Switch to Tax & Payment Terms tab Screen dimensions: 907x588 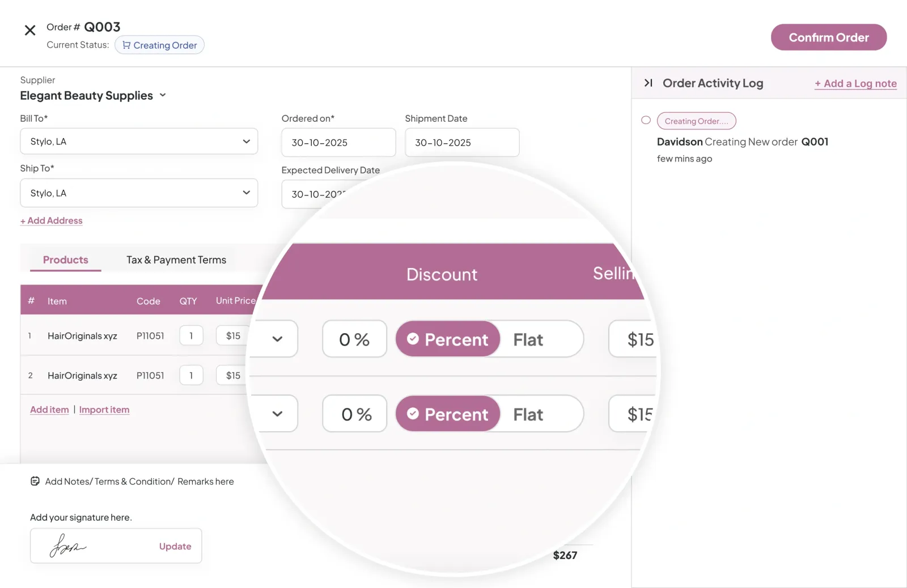click(176, 260)
